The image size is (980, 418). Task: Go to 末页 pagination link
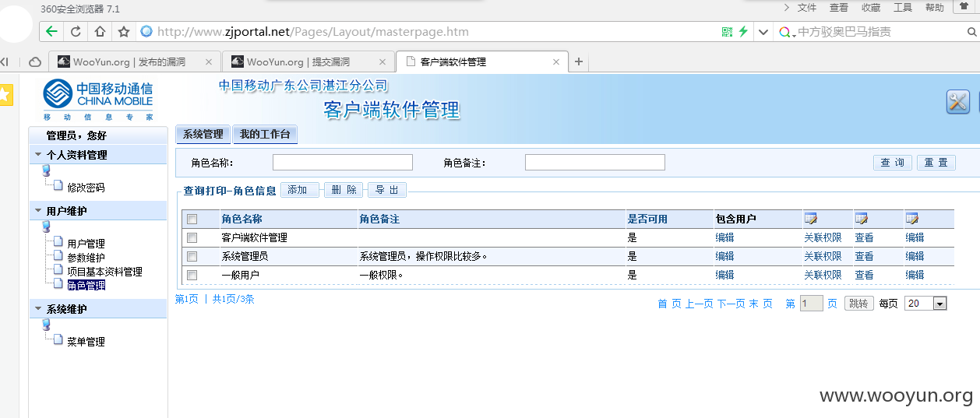pyautogui.click(x=761, y=304)
